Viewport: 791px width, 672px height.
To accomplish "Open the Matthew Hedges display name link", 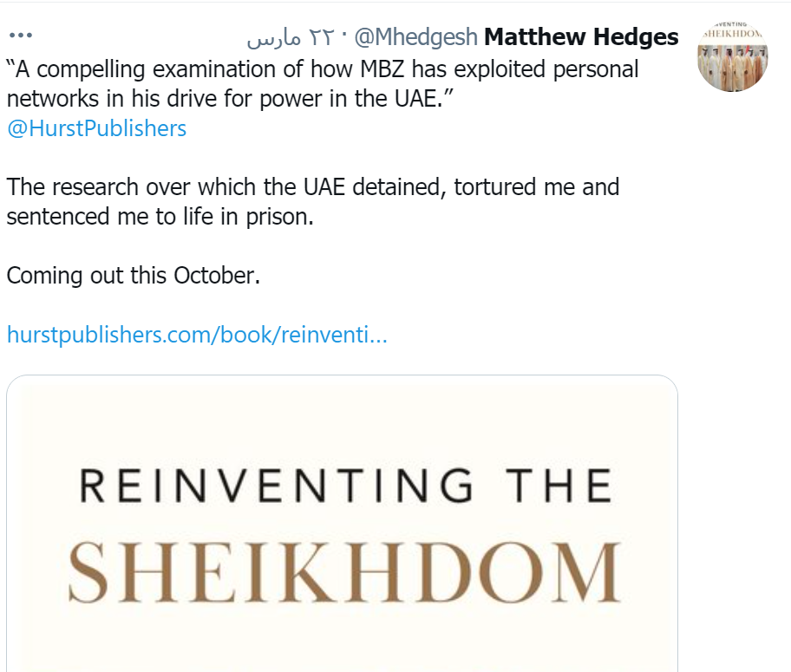I will pos(581,37).
